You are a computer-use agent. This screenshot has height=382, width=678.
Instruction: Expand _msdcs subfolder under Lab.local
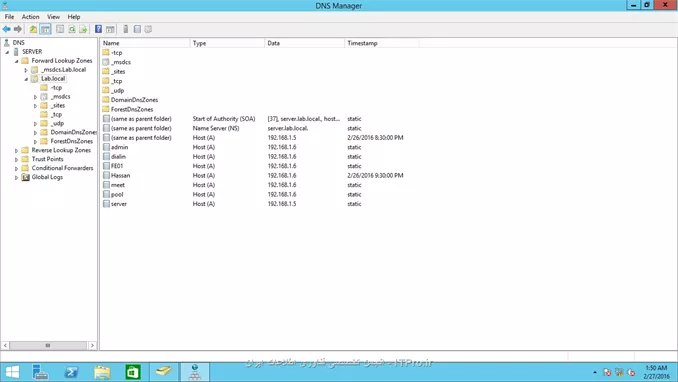click(35, 97)
